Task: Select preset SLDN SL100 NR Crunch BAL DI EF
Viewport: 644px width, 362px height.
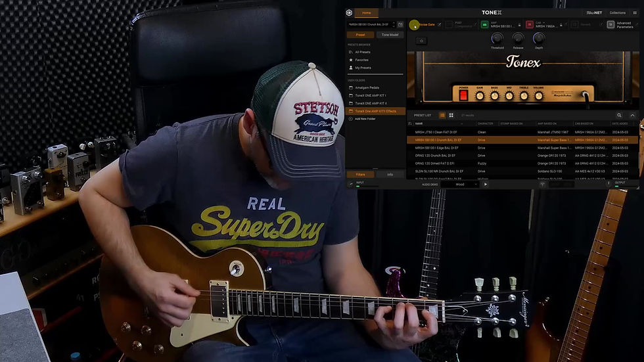Action: (x=522, y=171)
